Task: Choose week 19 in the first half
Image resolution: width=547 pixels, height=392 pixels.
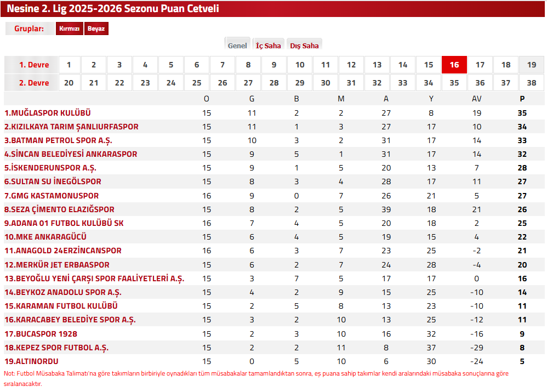Action: (532, 65)
